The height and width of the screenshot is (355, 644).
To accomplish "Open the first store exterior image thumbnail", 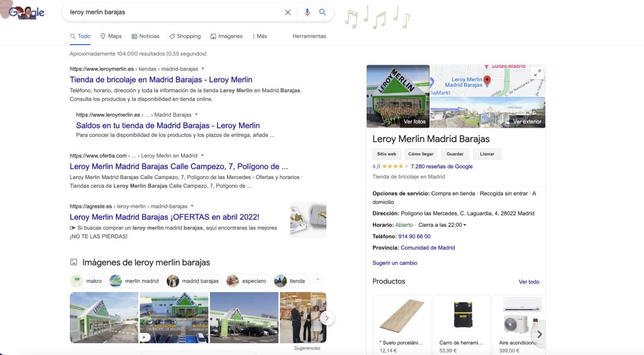I will [x=104, y=318].
